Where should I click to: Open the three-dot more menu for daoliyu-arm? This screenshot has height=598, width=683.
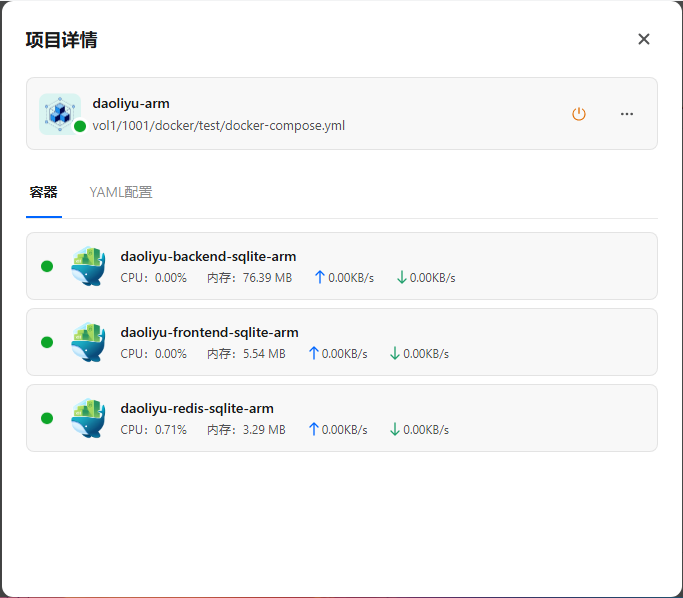point(627,114)
